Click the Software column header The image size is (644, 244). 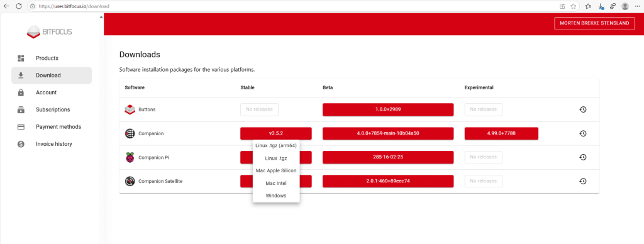pyautogui.click(x=135, y=88)
